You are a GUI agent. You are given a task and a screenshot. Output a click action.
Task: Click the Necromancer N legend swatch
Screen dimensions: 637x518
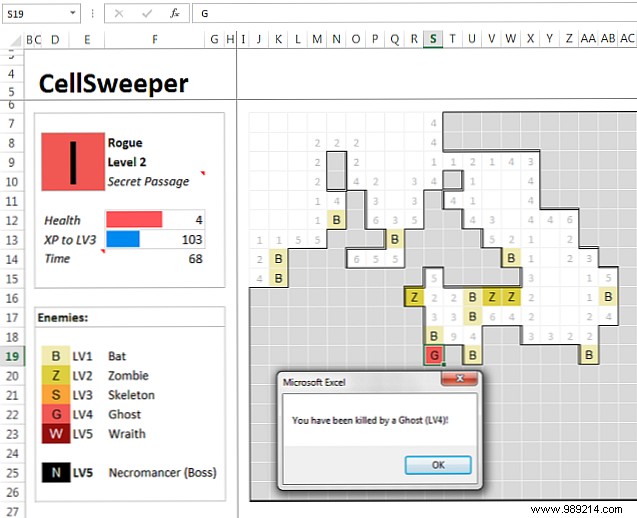click(x=56, y=472)
